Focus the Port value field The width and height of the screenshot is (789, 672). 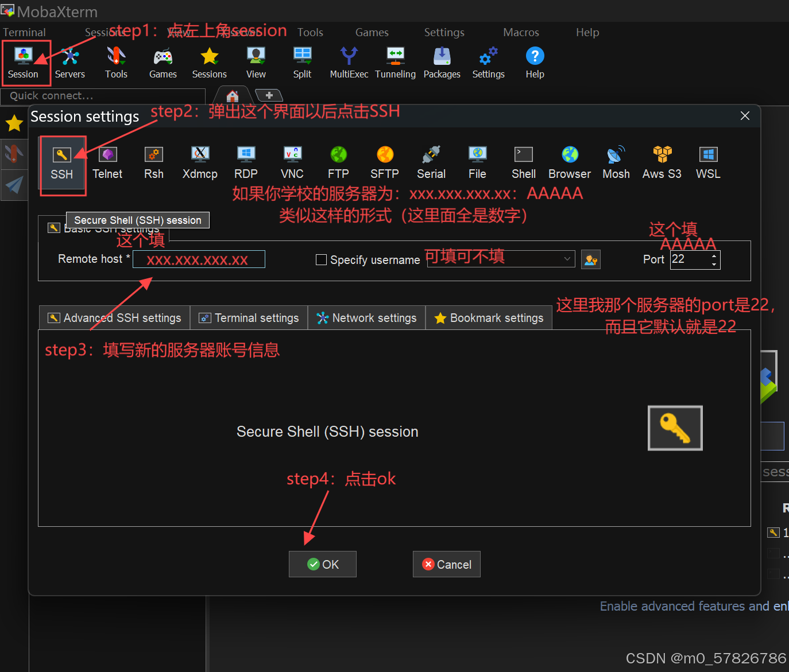click(x=690, y=259)
